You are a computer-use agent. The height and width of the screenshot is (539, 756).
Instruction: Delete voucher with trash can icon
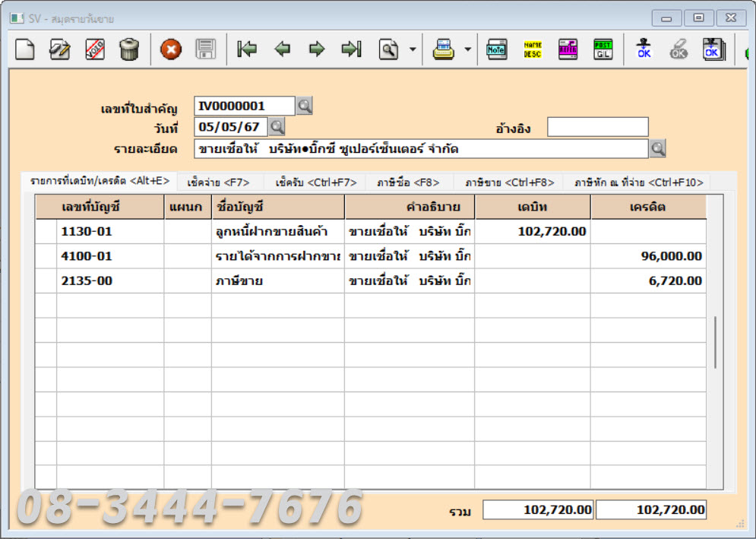(129, 49)
